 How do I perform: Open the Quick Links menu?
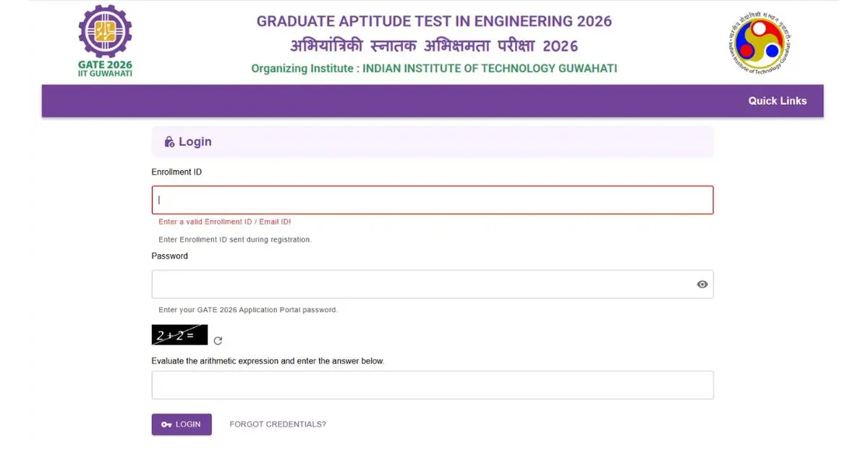[777, 101]
